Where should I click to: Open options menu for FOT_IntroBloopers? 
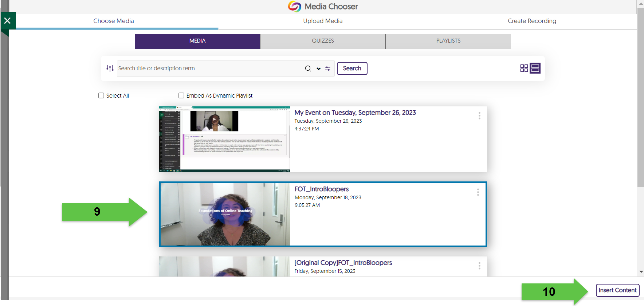[x=478, y=192]
